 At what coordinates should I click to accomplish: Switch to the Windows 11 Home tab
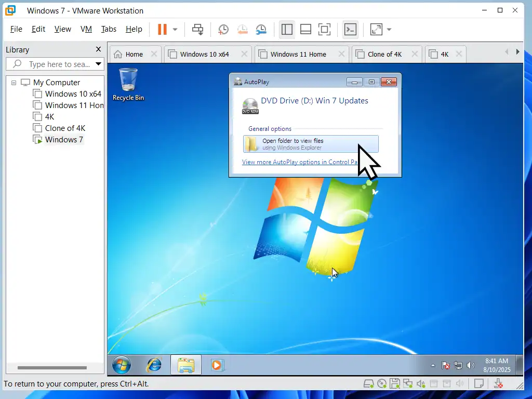click(x=298, y=54)
